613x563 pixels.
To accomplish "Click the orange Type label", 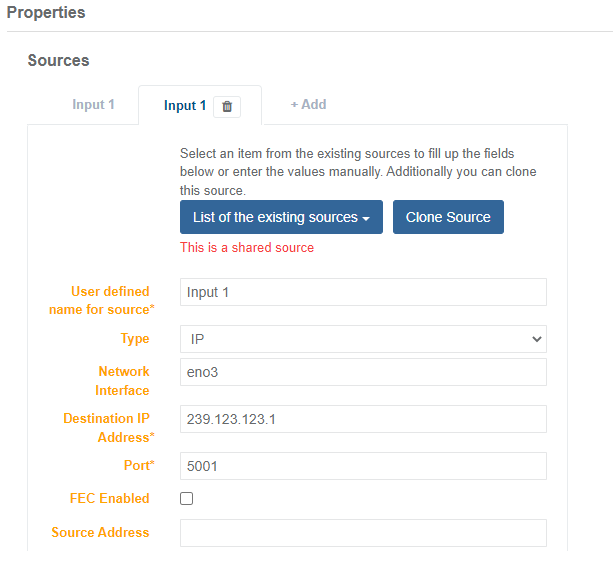I will tap(135, 339).
